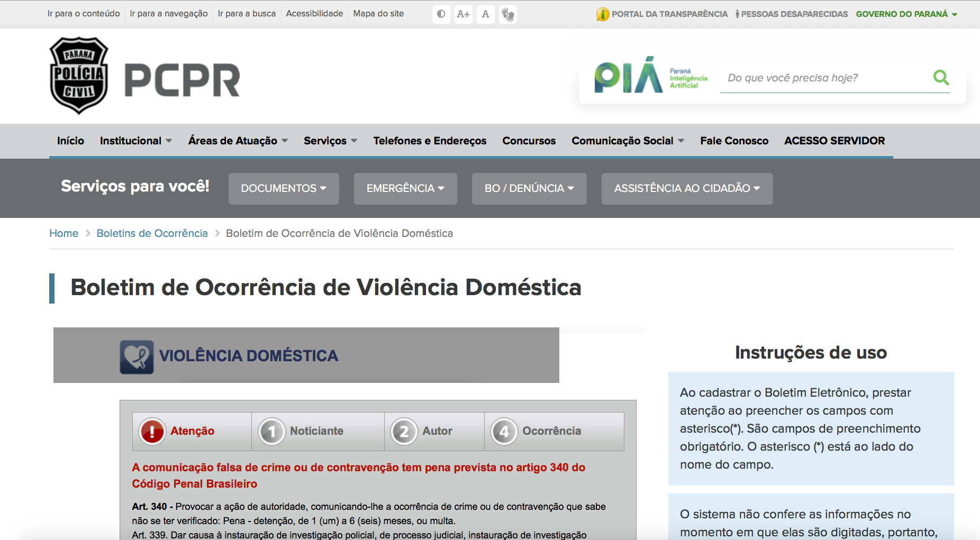The height and width of the screenshot is (540, 980).
Task: Open the Boletins de Ocorrência breadcrumb link
Action: click(x=152, y=233)
